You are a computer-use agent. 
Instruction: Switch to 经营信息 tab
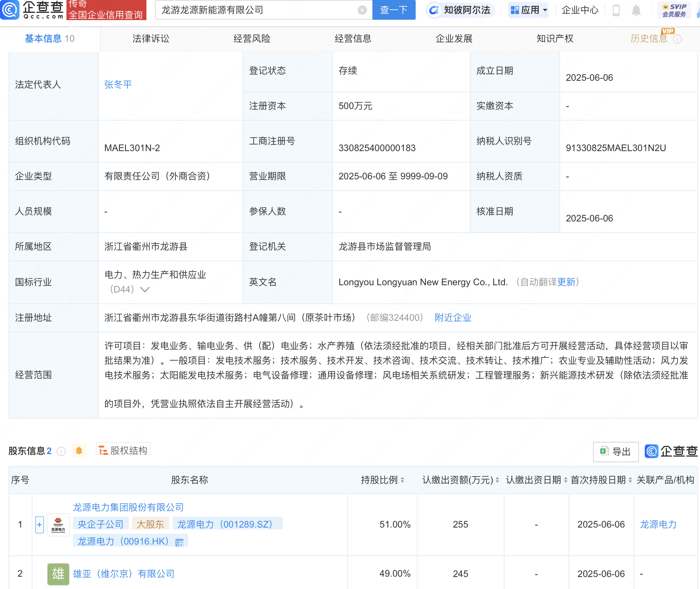(x=353, y=39)
